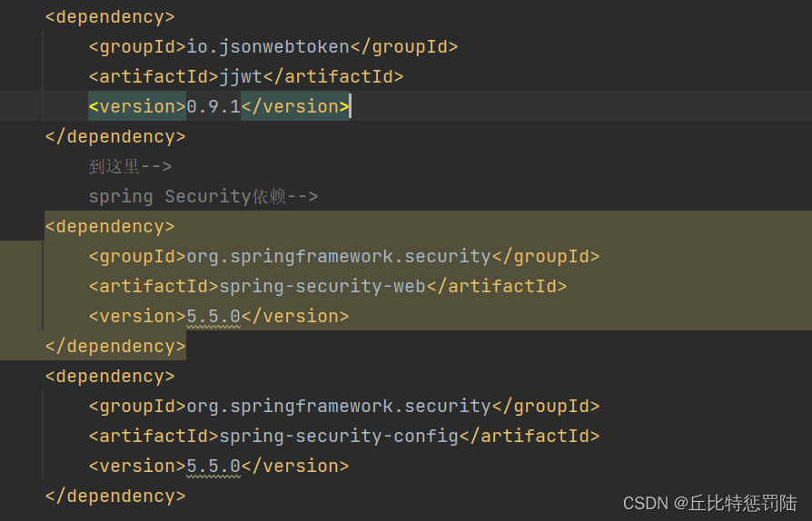
Task: Place cursor in jjwt artifactId value
Action: pos(241,77)
